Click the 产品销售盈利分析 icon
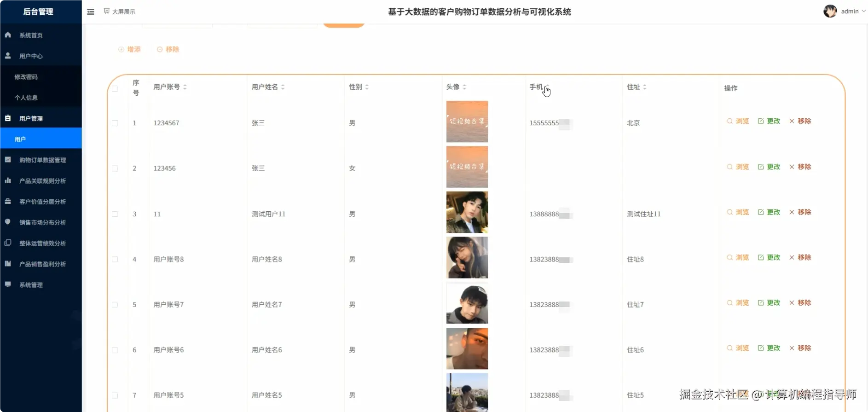 (x=8, y=263)
